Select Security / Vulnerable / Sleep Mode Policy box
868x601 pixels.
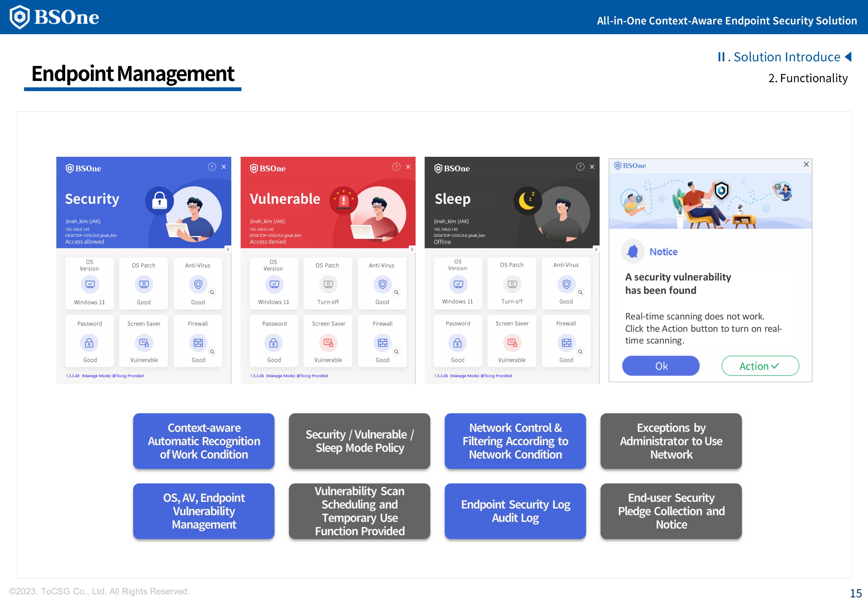(359, 441)
